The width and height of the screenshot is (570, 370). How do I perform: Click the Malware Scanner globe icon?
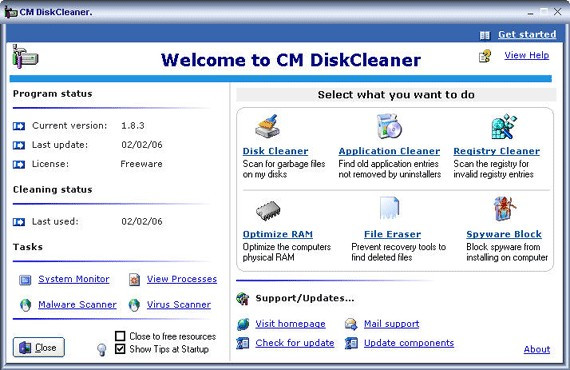[x=25, y=305]
